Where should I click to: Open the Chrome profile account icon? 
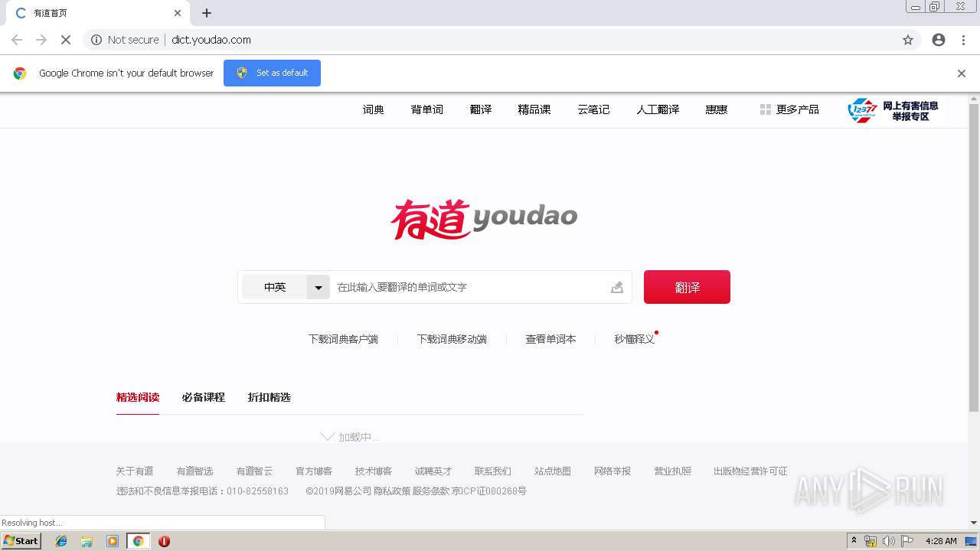click(939, 40)
